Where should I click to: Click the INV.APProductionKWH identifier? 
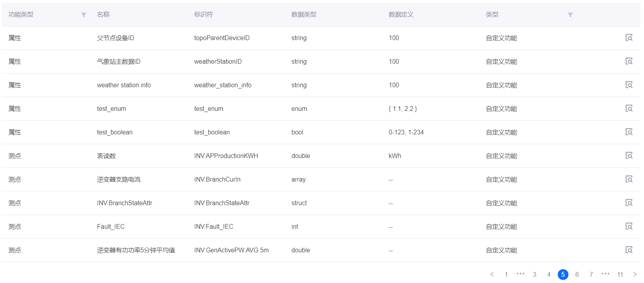pyautogui.click(x=226, y=156)
